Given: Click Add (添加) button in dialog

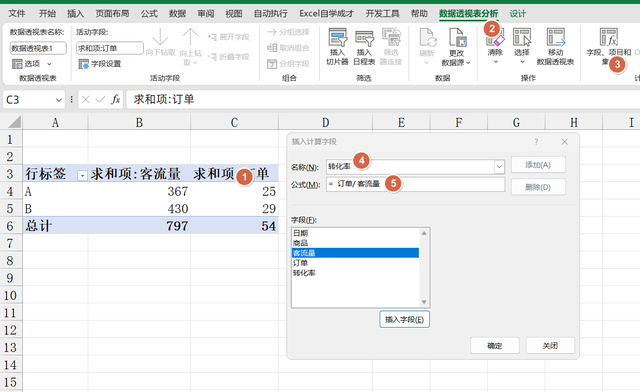Looking at the screenshot, I should [x=538, y=165].
